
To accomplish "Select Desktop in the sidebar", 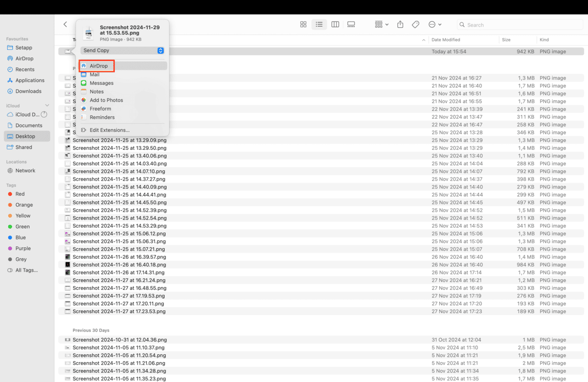I will point(27,136).
